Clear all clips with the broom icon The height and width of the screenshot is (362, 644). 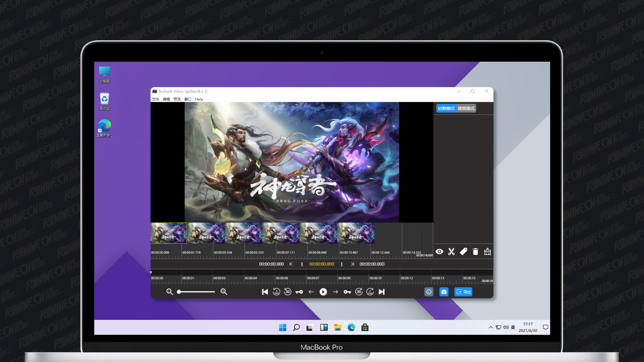(487, 252)
